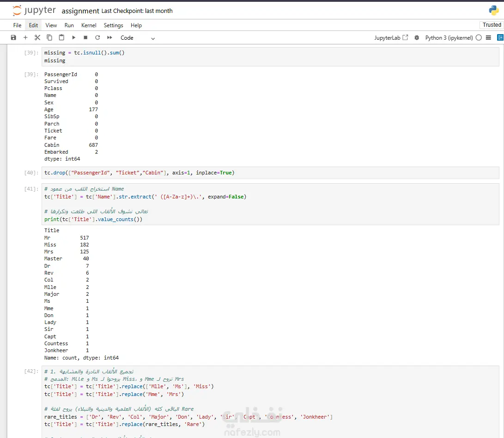
Task: Insert a cell below using the plus icon
Action: tap(25, 37)
